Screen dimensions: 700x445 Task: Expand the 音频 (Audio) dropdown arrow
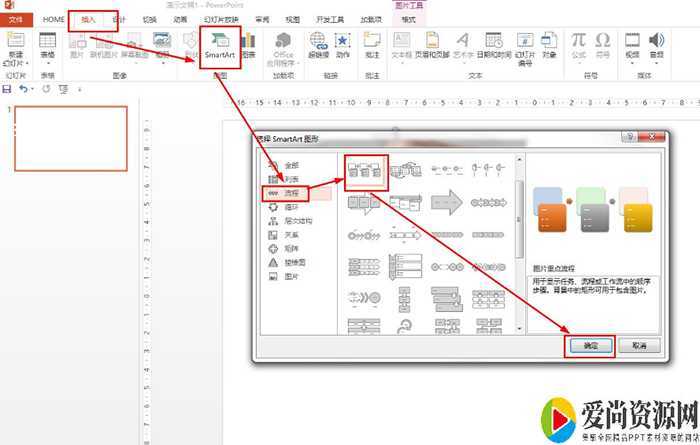pos(657,63)
